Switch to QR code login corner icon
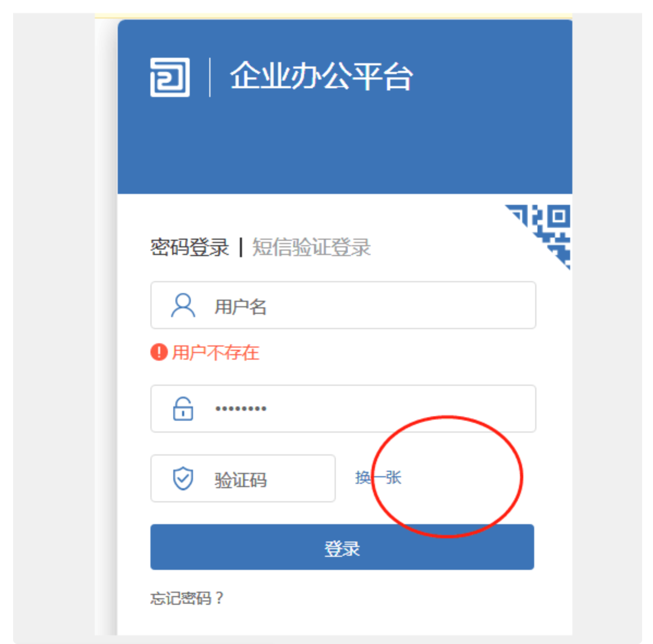 [540, 236]
